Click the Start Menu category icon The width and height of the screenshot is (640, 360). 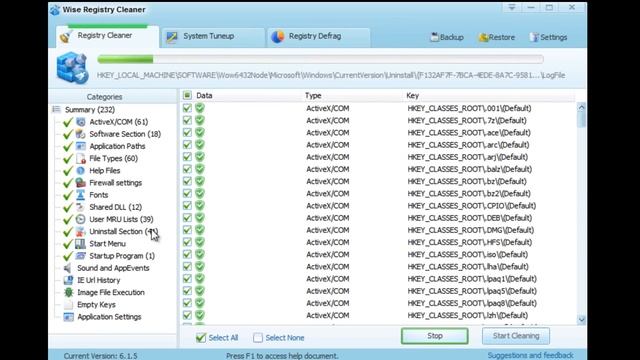tap(81, 244)
